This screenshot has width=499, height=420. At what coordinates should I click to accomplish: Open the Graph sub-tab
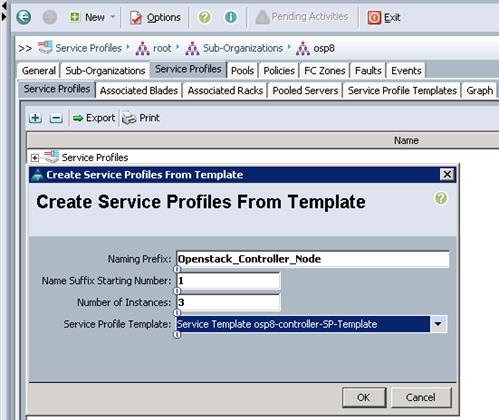click(x=479, y=90)
